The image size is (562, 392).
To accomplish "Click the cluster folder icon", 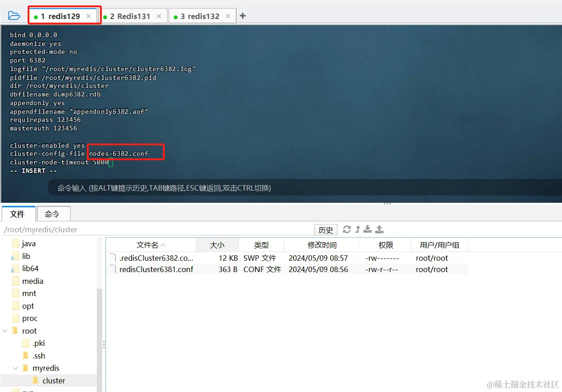I will (36, 381).
